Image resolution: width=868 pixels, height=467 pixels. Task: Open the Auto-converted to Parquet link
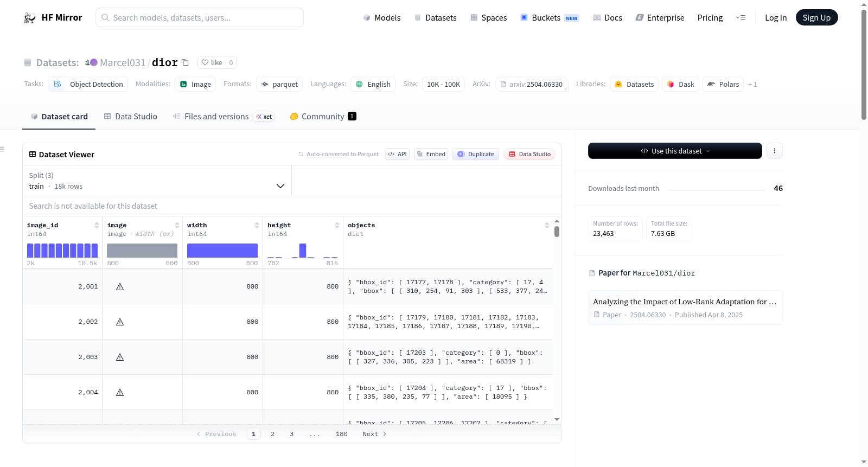342,155
